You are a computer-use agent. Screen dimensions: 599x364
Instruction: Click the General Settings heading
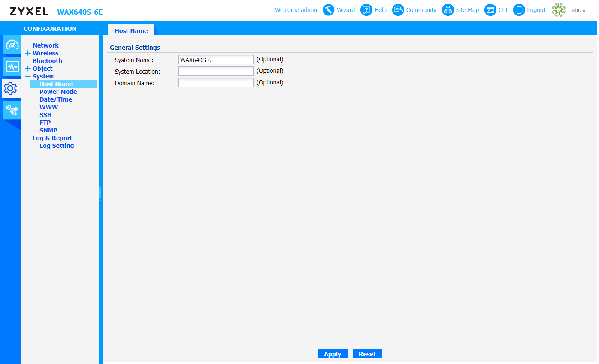[135, 48]
